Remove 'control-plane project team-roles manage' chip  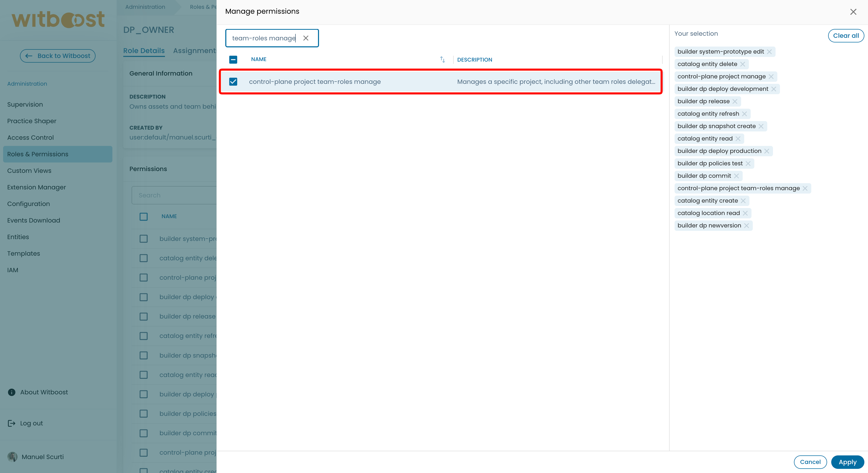click(805, 188)
